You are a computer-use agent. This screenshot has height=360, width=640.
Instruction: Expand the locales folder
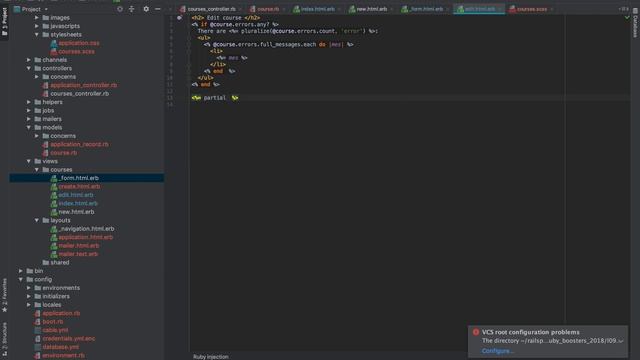29,305
